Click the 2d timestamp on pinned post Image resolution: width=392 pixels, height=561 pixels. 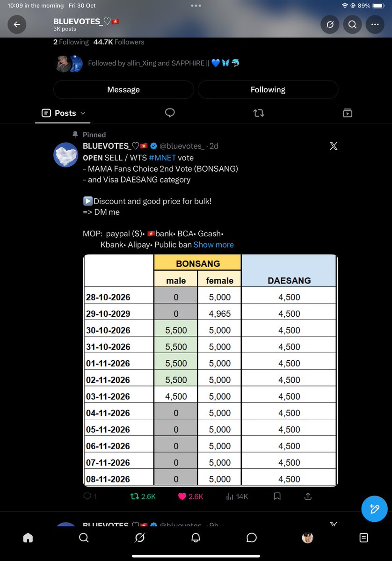[214, 146]
